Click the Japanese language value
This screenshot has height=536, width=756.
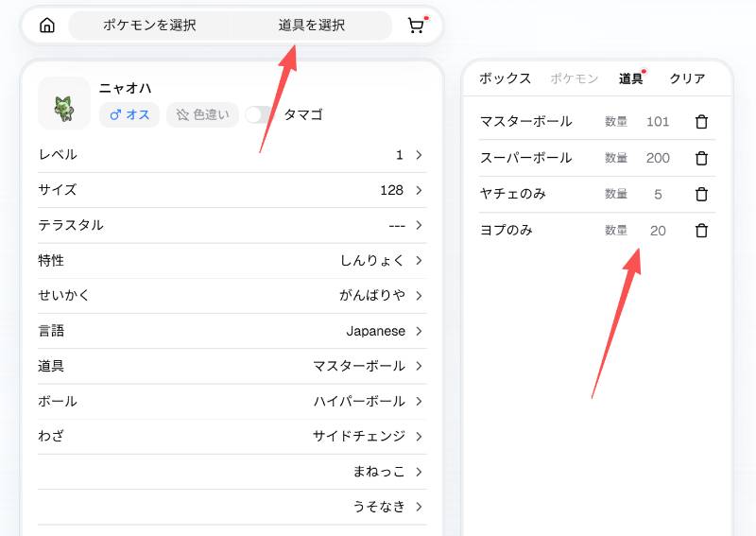point(375,331)
